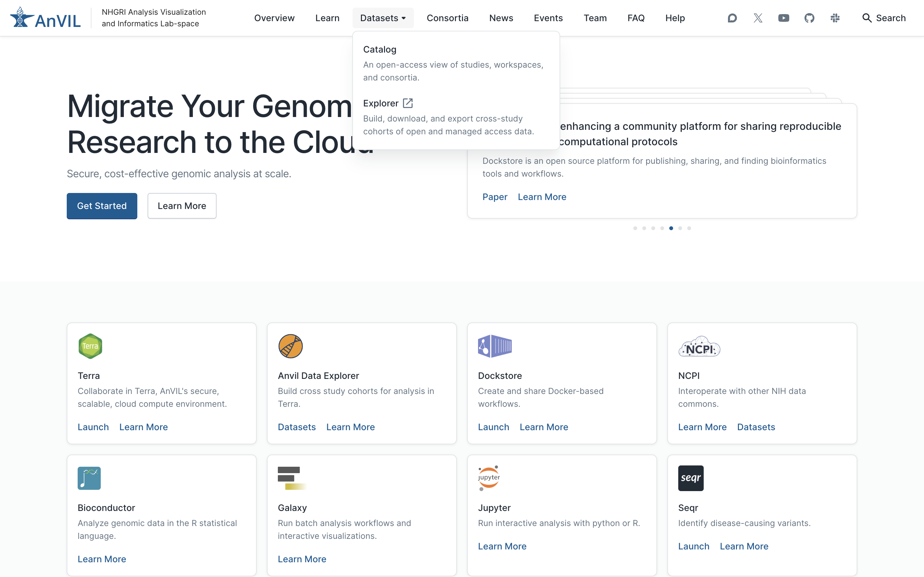Click the FAQ menu item

coord(636,18)
